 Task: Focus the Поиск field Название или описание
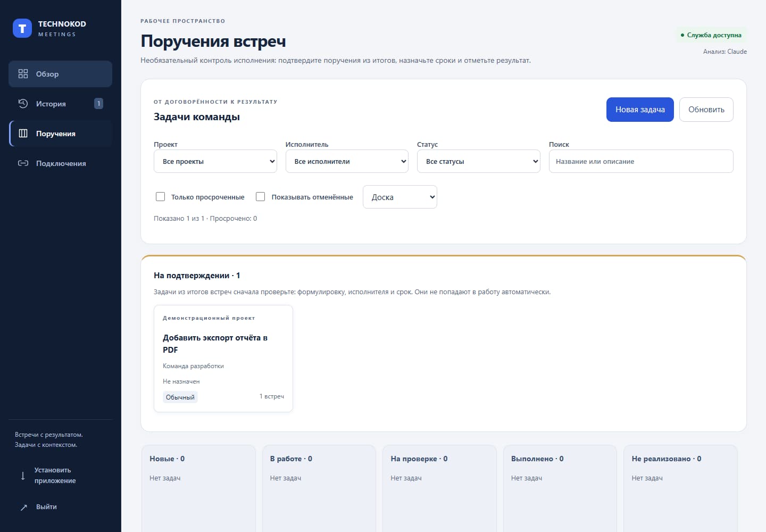coord(641,161)
